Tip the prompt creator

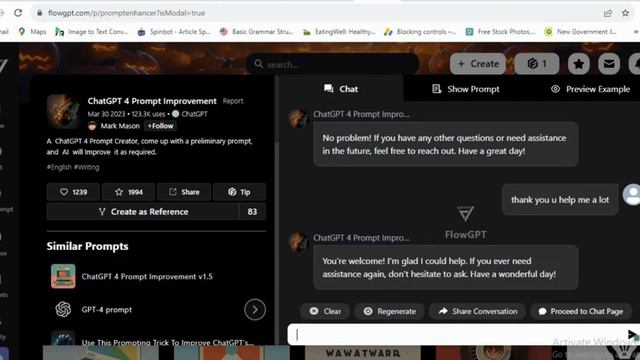coord(240,192)
